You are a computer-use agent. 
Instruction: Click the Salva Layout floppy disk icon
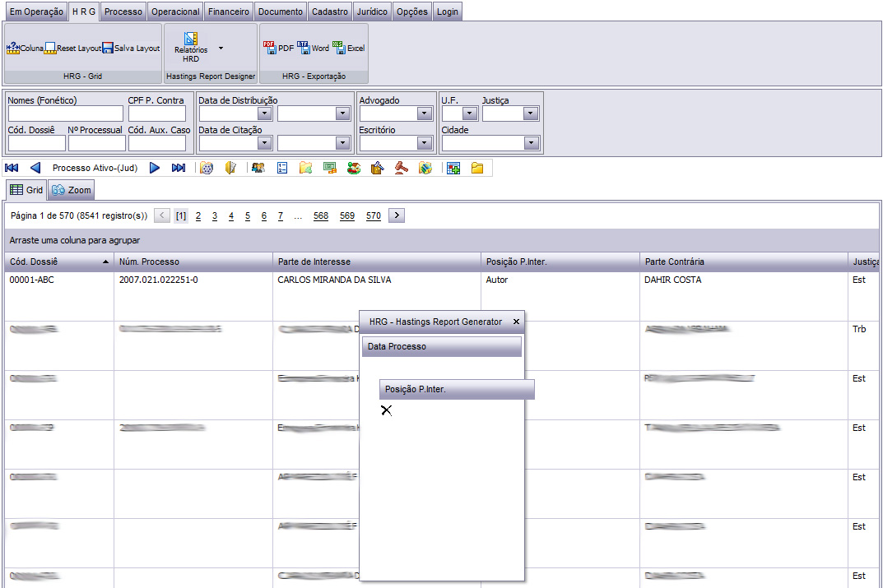(x=108, y=49)
